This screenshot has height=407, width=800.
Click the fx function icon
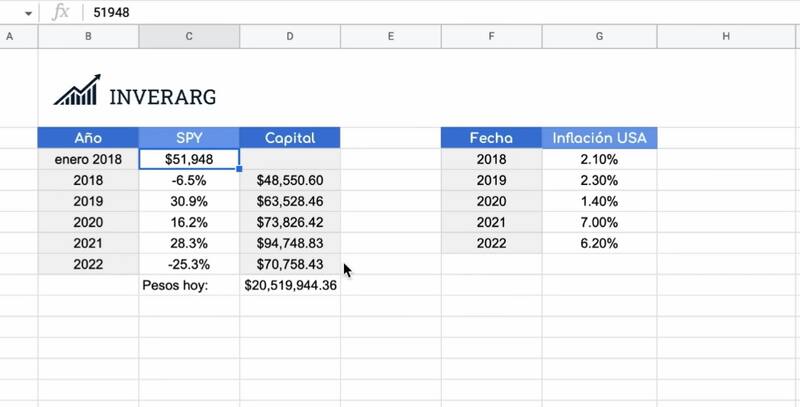tap(61, 13)
